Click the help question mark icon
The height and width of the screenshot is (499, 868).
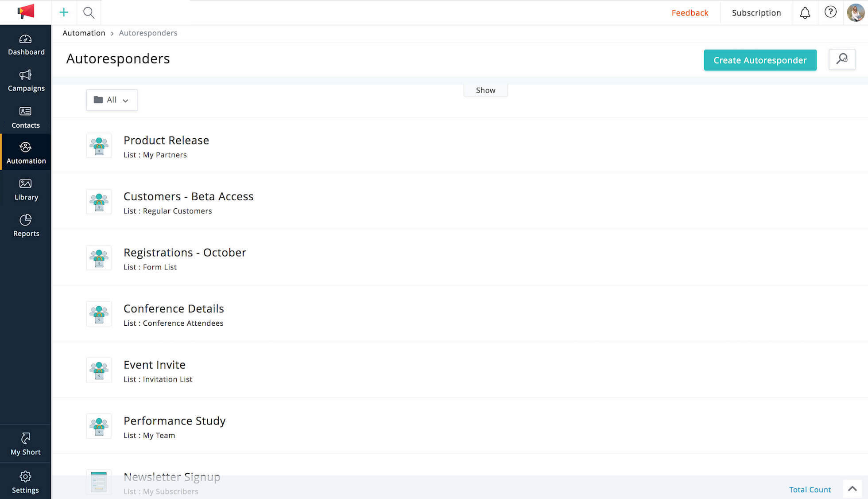830,12
